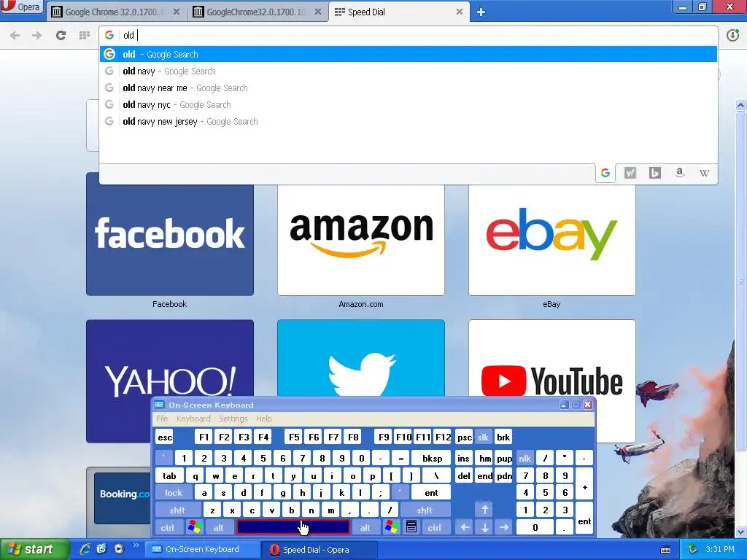The width and height of the screenshot is (747, 560).
Task: Switch to On-Screen Keyboard taskbar button
Action: (x=202, y=550)
